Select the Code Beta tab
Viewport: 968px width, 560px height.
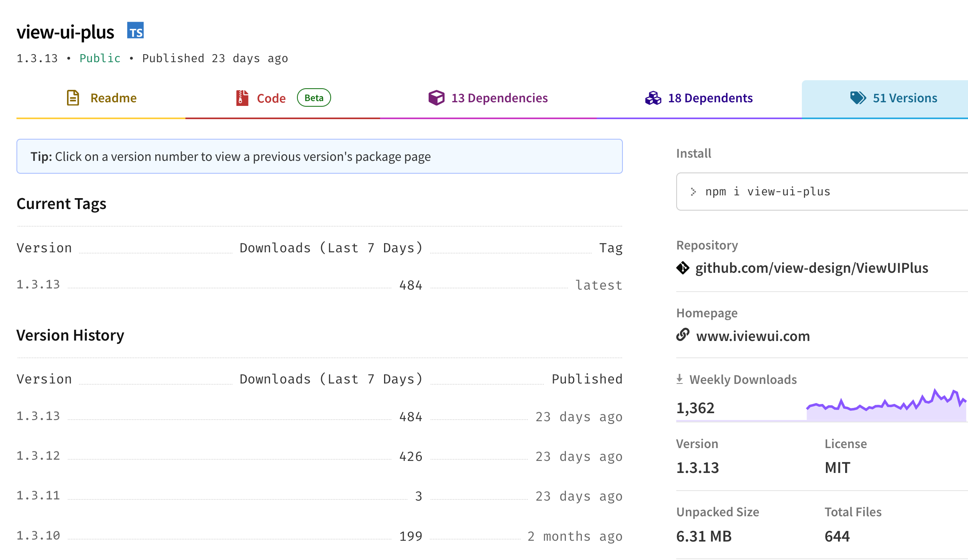point(271,97)
